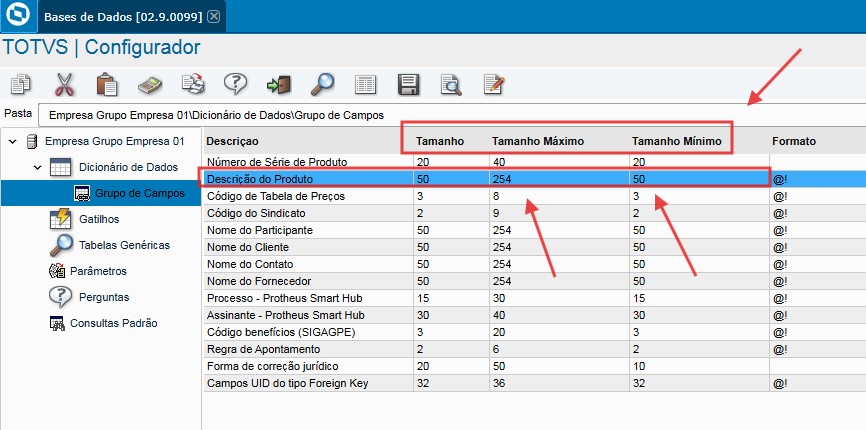The height and width of the screenshot is (430, 866).
Task: Click the Copy toolbar icon
Action: pos(21,84)
